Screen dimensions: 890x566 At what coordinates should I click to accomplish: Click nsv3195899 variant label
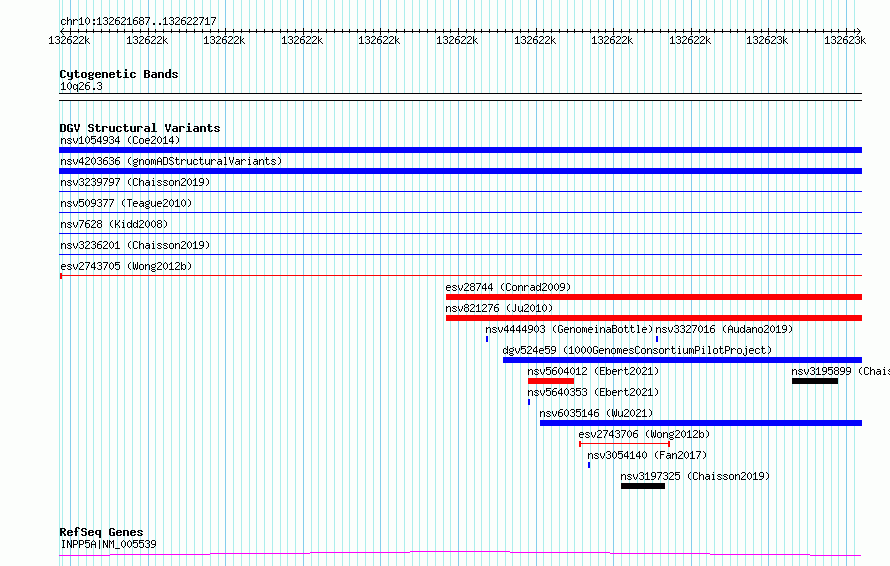[x=841, y=371]
